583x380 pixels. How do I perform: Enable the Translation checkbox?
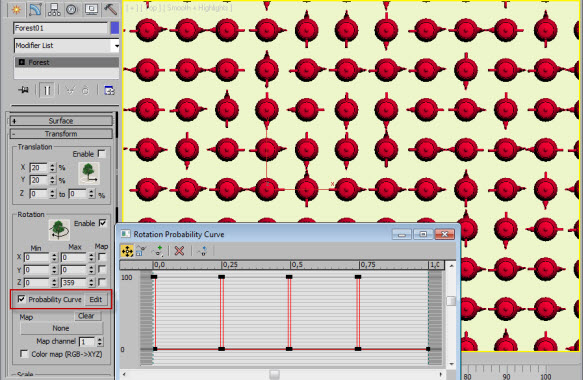pos(102,154)
